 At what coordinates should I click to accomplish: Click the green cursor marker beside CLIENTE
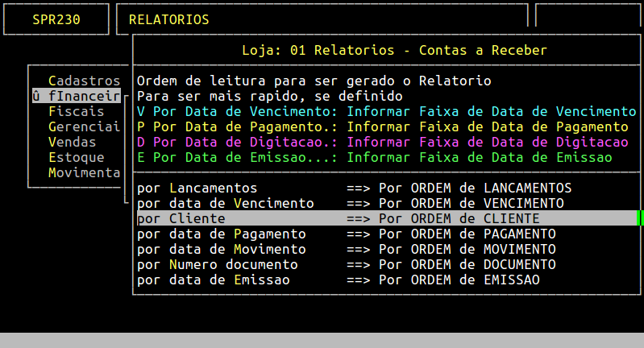click(x=640, y=218)
